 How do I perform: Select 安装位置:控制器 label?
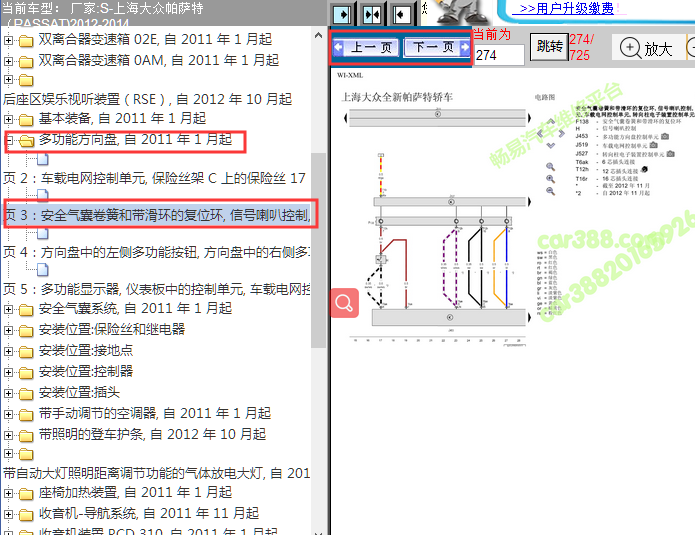pyautogui.click(x=86, y=371)
